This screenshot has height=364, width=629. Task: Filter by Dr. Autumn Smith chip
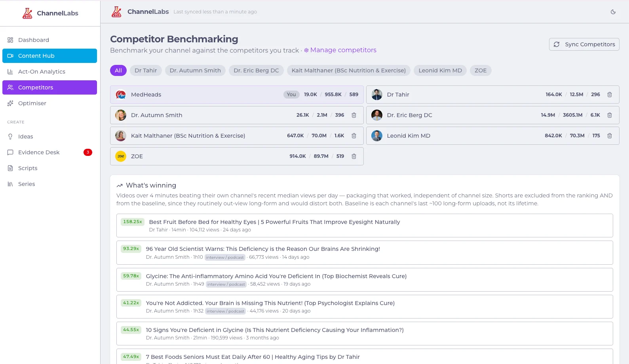(x=195, y=70)
